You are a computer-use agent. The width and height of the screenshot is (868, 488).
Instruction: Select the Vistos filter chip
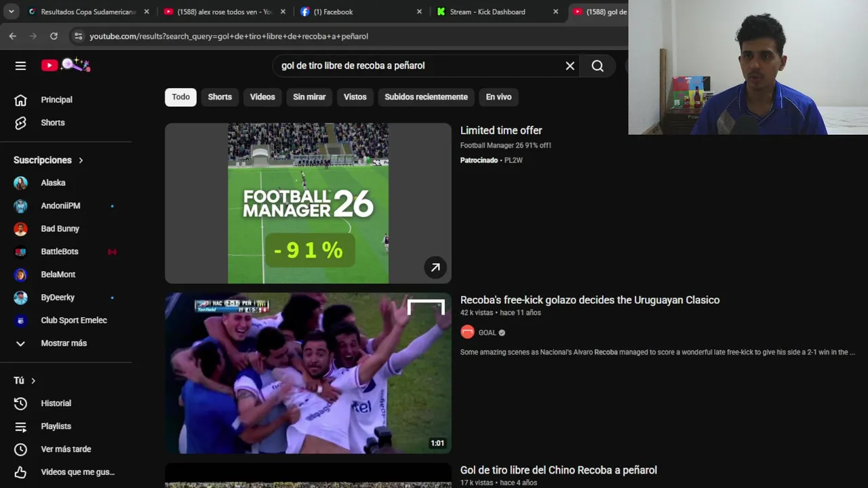pyautogui.click(x=355, y=97)
